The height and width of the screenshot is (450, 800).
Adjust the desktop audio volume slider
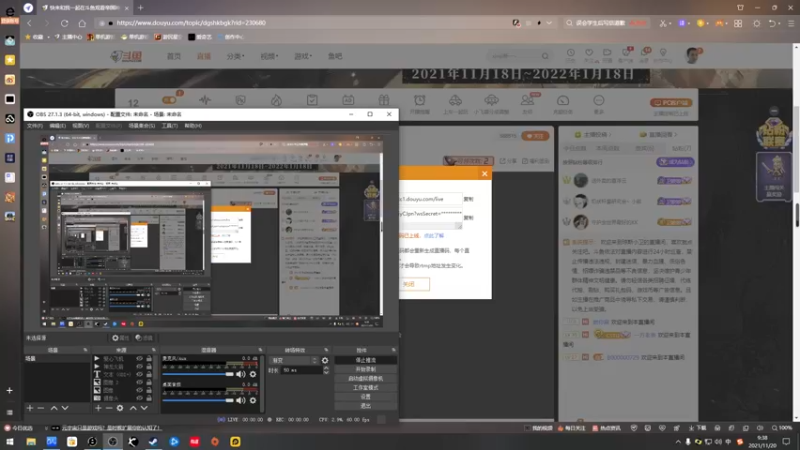198,401
